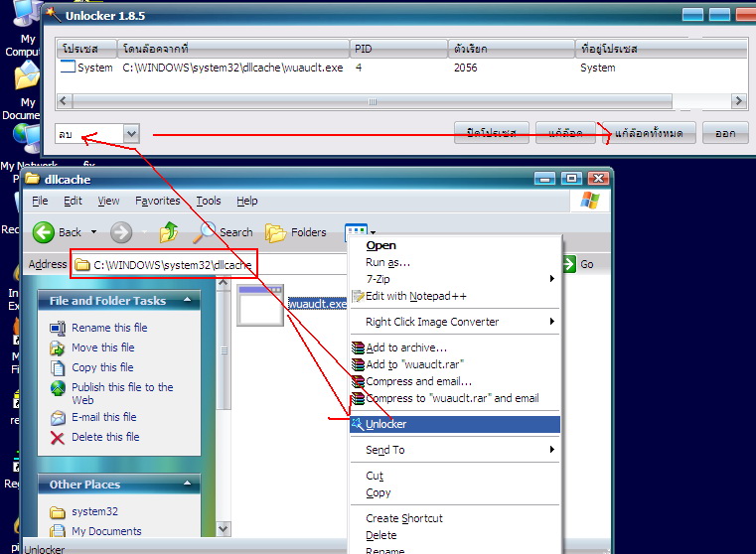
Task: Click Unlocker list scroll-left arrow
Action: (x=65, y=101)
